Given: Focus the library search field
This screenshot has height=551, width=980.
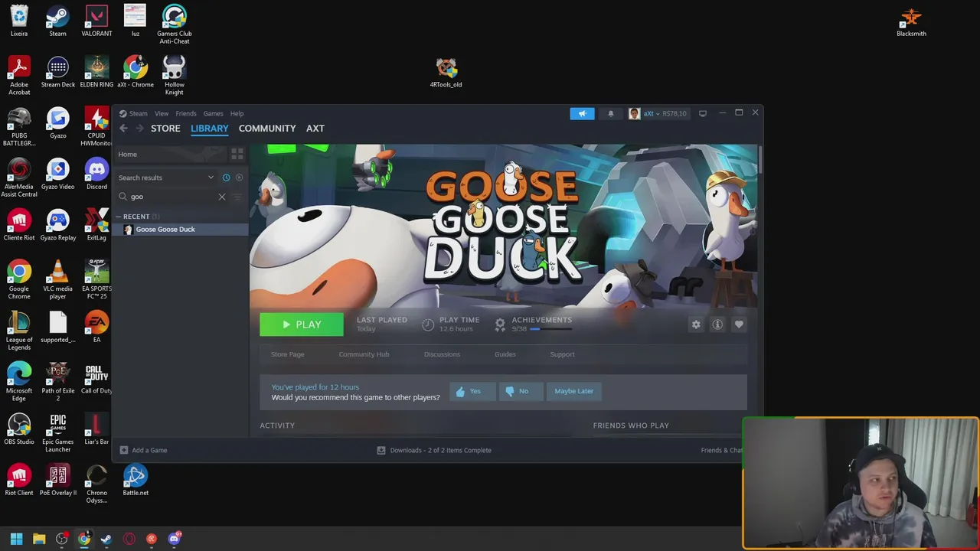Looking at the screenshot, I should point(173,197).
